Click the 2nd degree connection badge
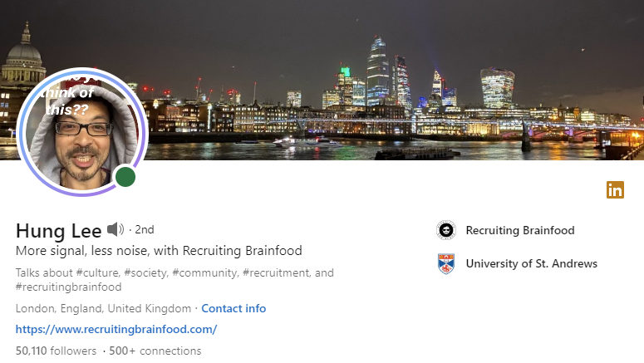Image resolution: width=644 pixels, height=363 pixels. click(x=145, y=229)
